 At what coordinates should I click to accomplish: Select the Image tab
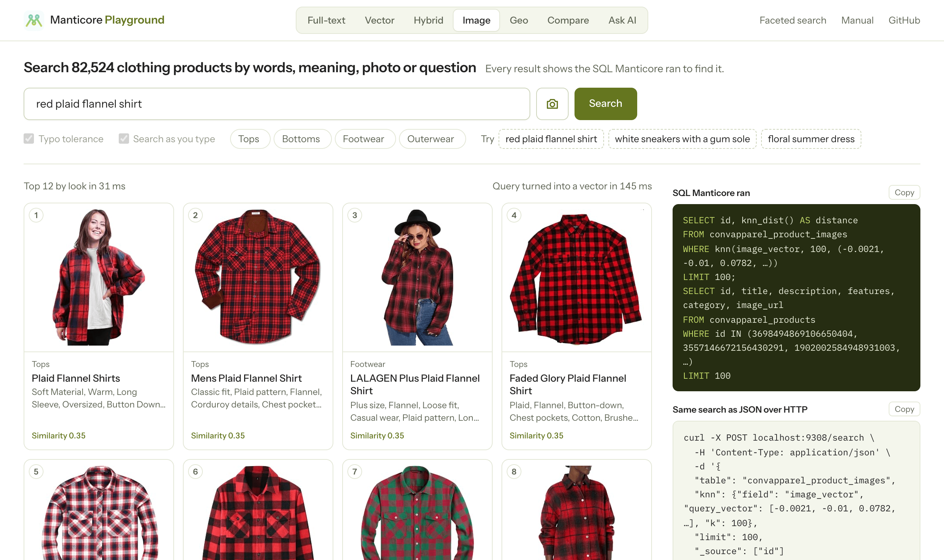[x=476, y=20]
